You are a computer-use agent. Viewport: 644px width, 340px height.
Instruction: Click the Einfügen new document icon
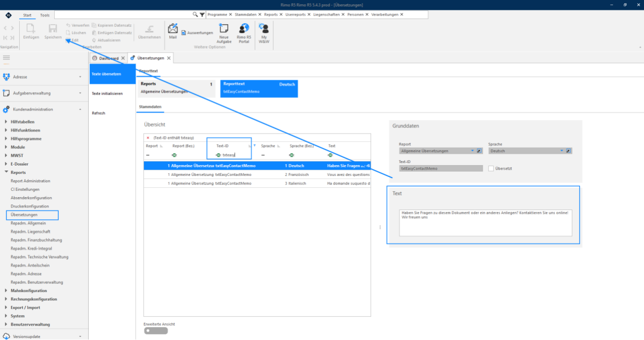(31, 29)
